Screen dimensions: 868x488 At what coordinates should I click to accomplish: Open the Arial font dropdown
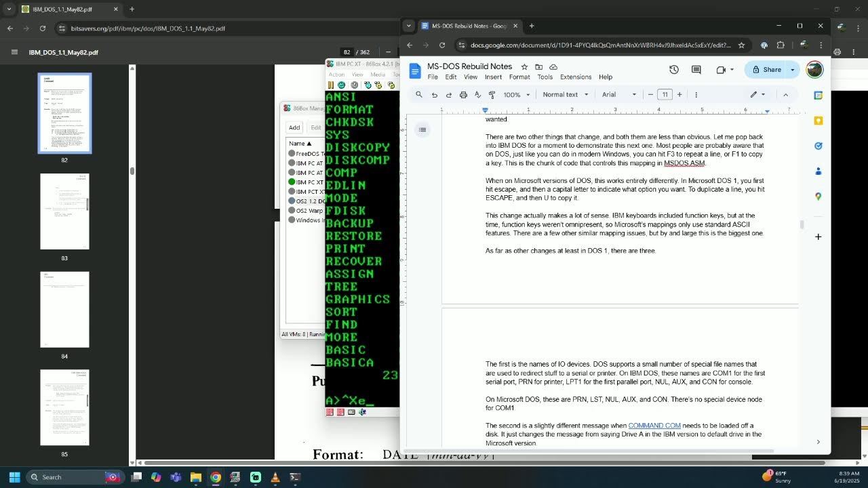(619, 95)
